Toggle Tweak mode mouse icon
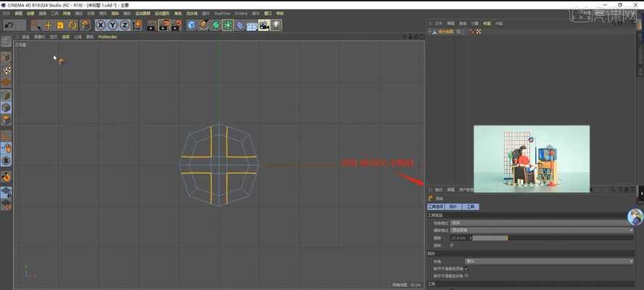 tap(6, 148)
